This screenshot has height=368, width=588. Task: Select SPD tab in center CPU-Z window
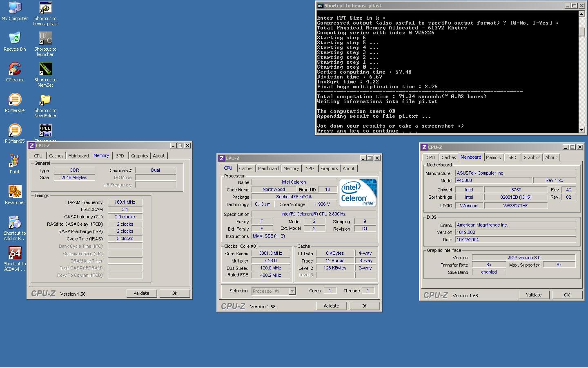310,168
